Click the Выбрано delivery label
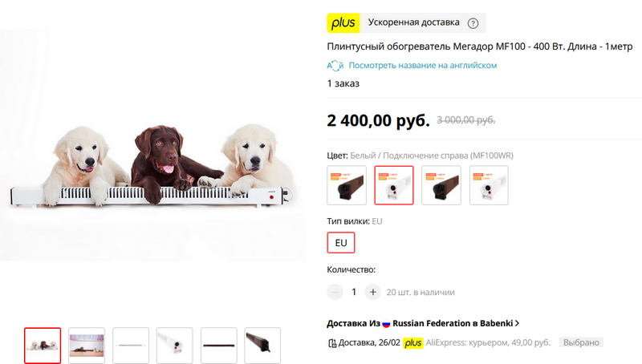 click(x=581, y=342)
